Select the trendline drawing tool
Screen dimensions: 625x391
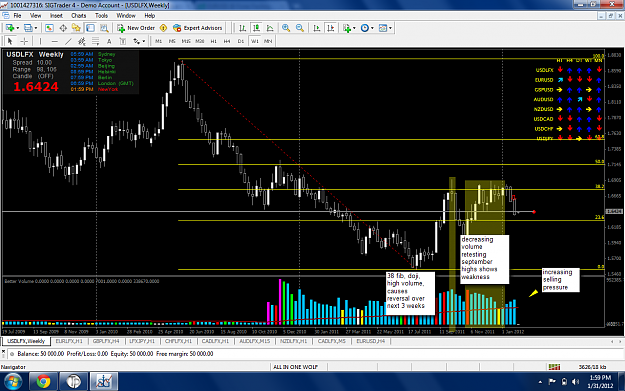tap(68, 41)
